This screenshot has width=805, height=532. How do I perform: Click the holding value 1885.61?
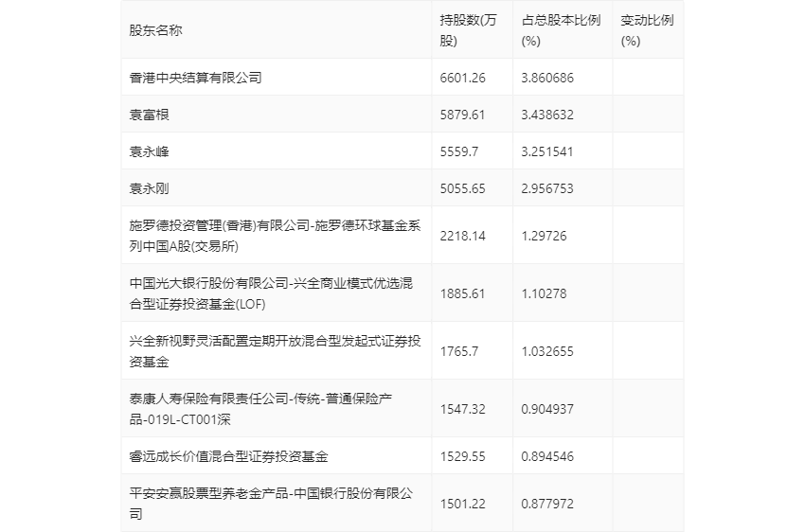click(462, 293)
